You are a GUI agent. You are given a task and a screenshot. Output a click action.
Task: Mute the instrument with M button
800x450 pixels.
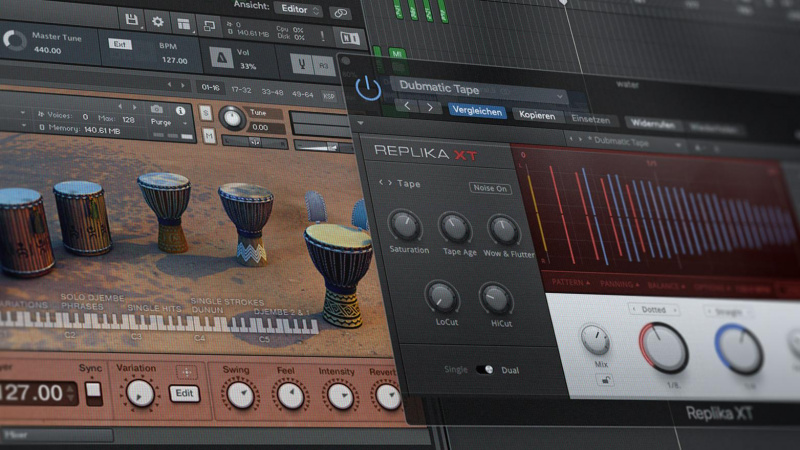[x=209, y=136]
